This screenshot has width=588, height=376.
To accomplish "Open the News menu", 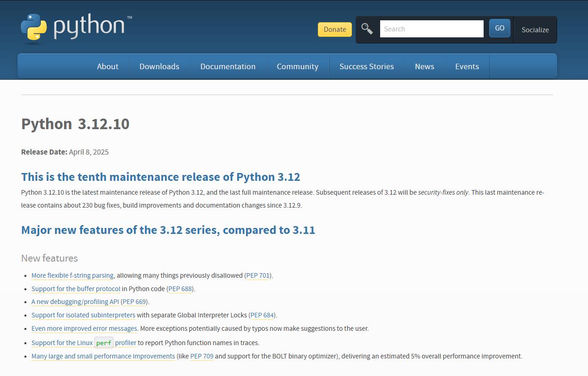I will (424, 66).
